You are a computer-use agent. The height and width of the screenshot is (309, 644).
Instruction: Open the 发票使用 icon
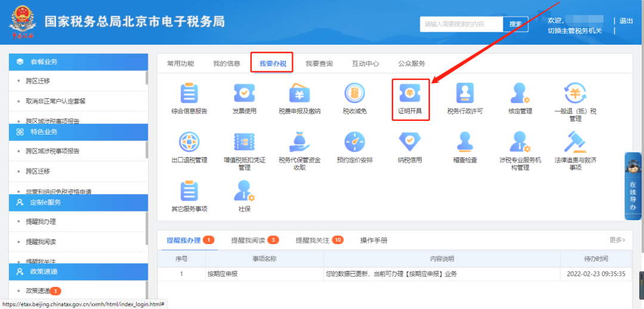pos(244,93)
